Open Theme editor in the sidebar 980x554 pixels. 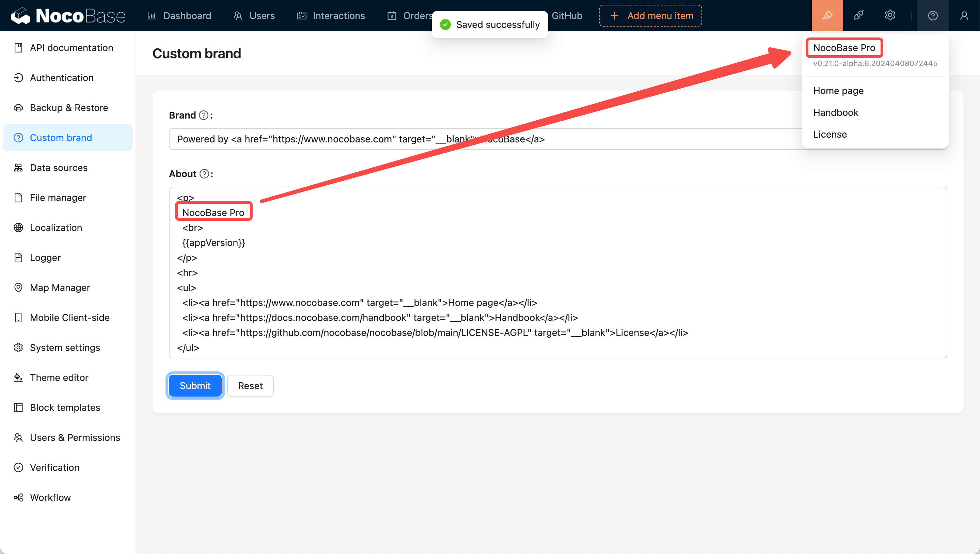[59, 377]
